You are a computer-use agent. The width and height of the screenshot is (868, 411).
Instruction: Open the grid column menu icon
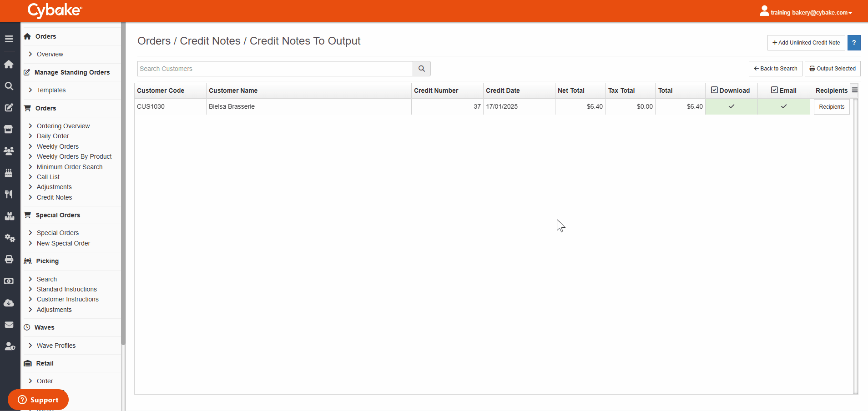(855, 90)
